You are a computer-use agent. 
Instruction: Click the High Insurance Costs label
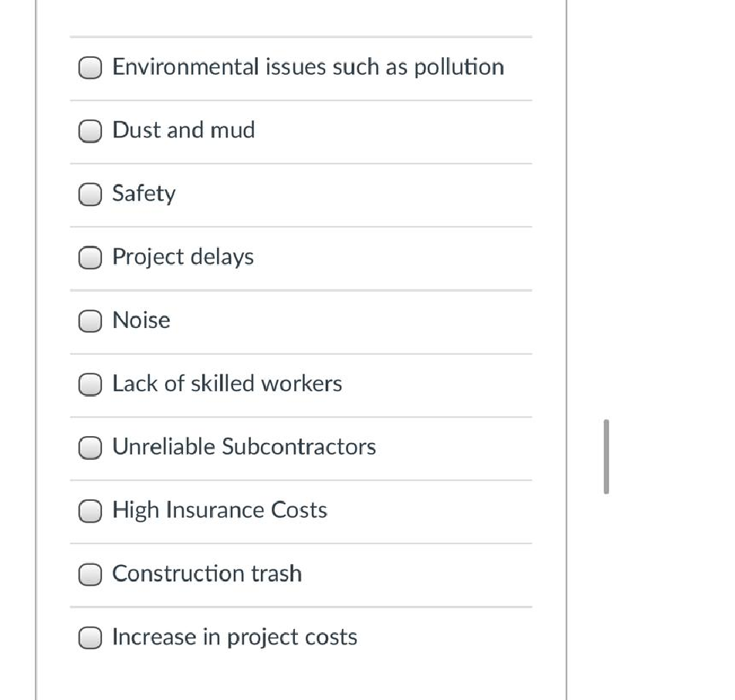coord(219,511)
